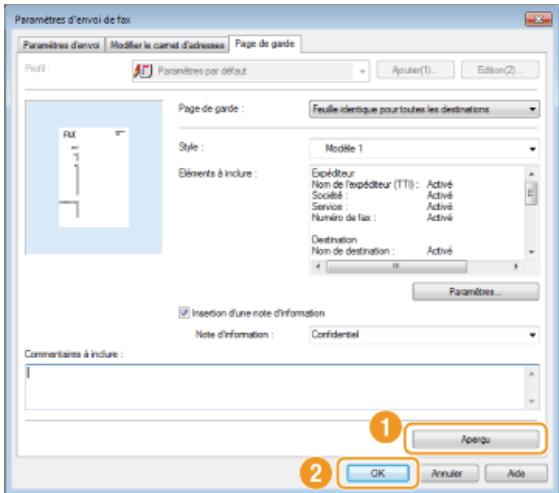Image resolution: width=559 pixels, height=493 pixels.
Task: Open Note d'information dropdown showing Confidentiel
Action: (x=424, y=335)
